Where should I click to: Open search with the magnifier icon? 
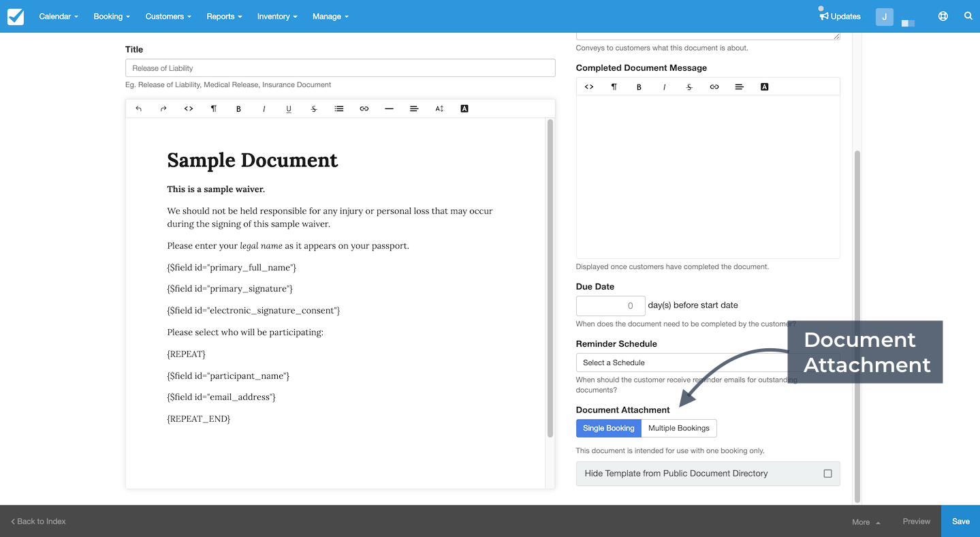tap(968, 16)
